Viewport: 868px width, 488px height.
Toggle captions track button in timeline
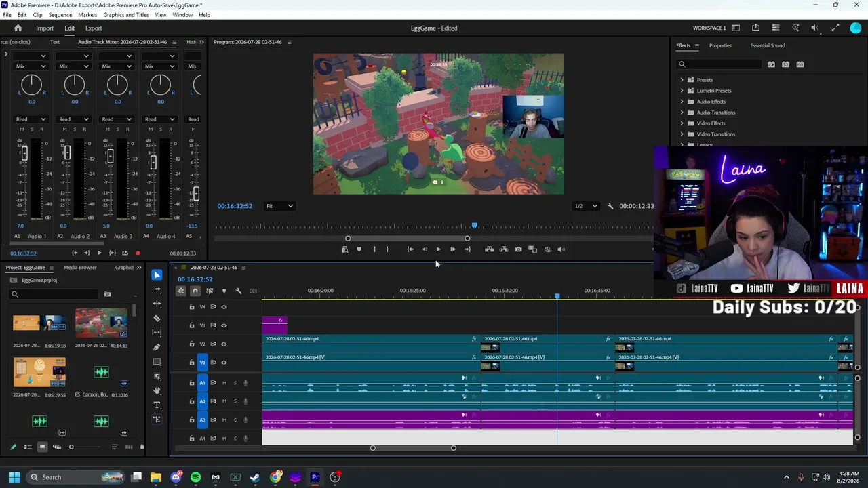tap(253, 291)
